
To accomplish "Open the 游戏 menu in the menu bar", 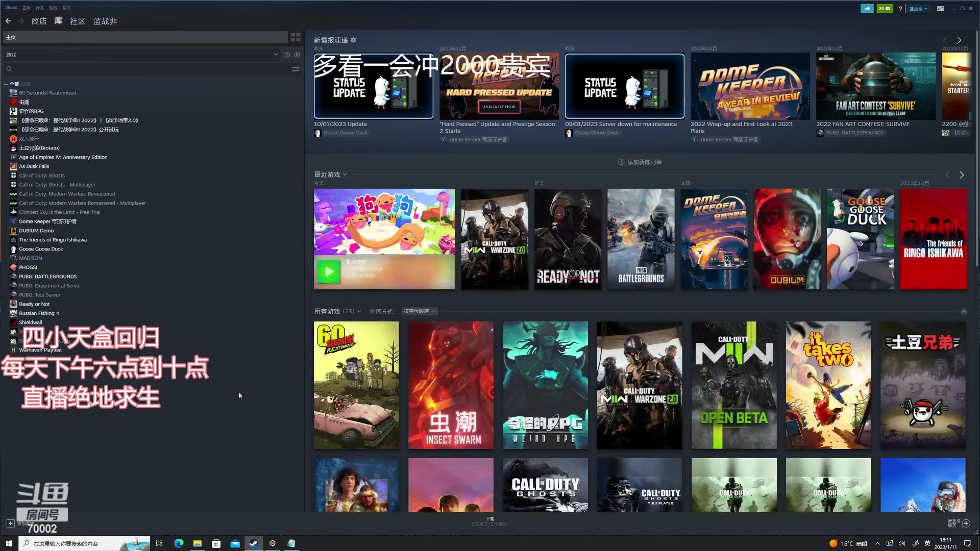I will point(53,8).
